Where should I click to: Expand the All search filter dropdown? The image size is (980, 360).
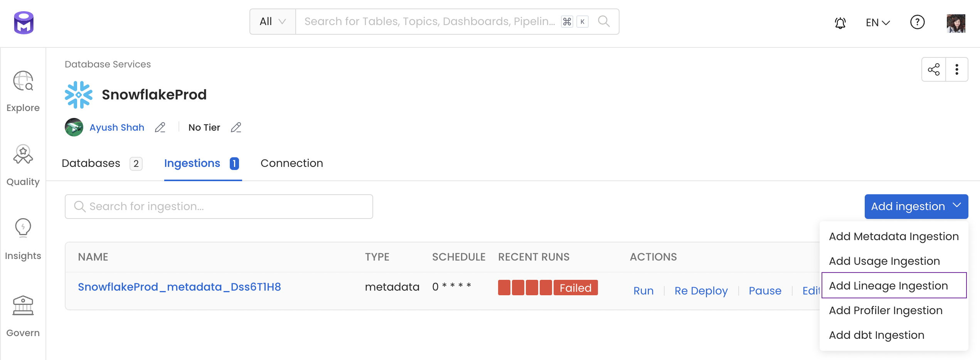[x=273, y=22]
